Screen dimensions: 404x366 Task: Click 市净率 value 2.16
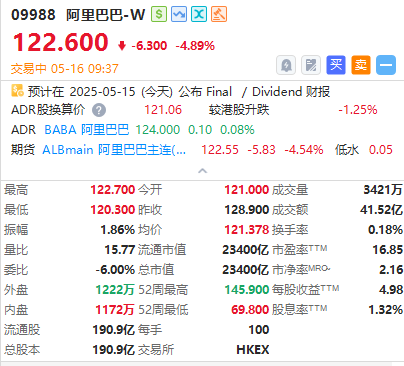pos(391,270)
